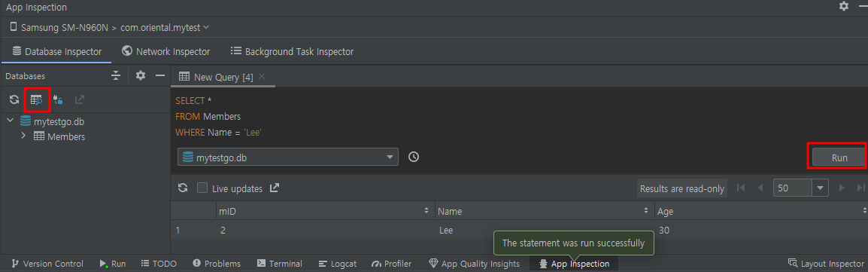
Task: Enable the Live updates checkbox
Action: (202, 188)
